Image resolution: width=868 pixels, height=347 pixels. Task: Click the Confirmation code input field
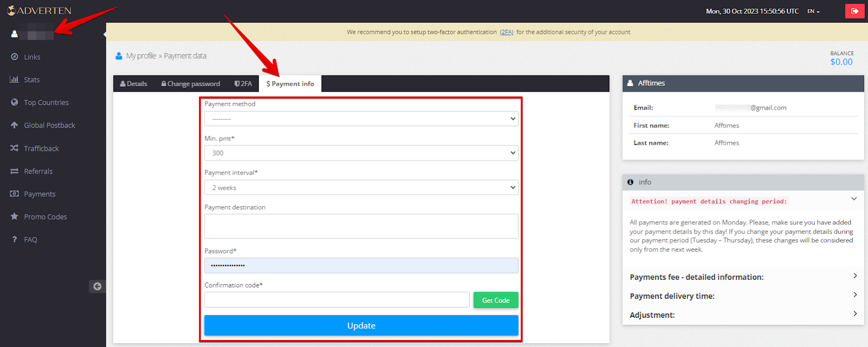coord(337,300)
